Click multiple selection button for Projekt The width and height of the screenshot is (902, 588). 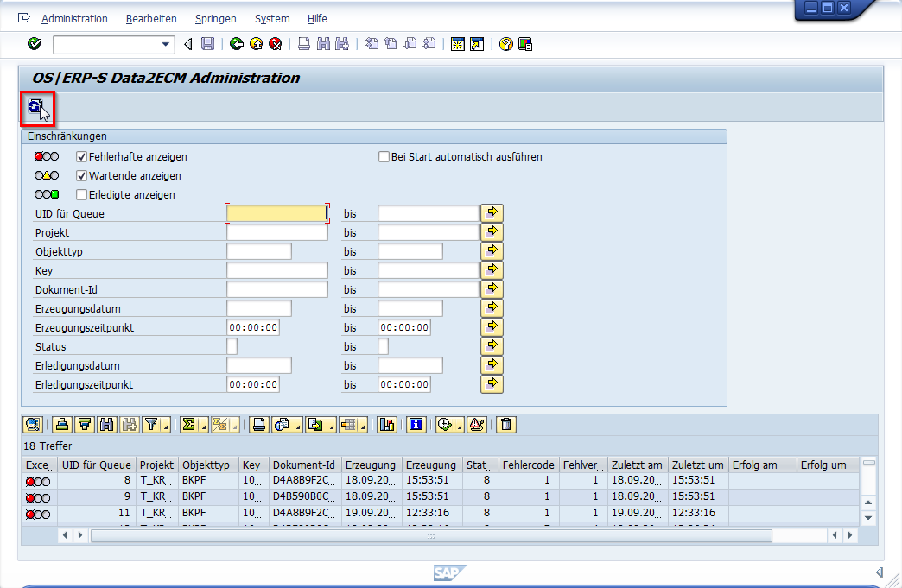click(x=492, y=232)
